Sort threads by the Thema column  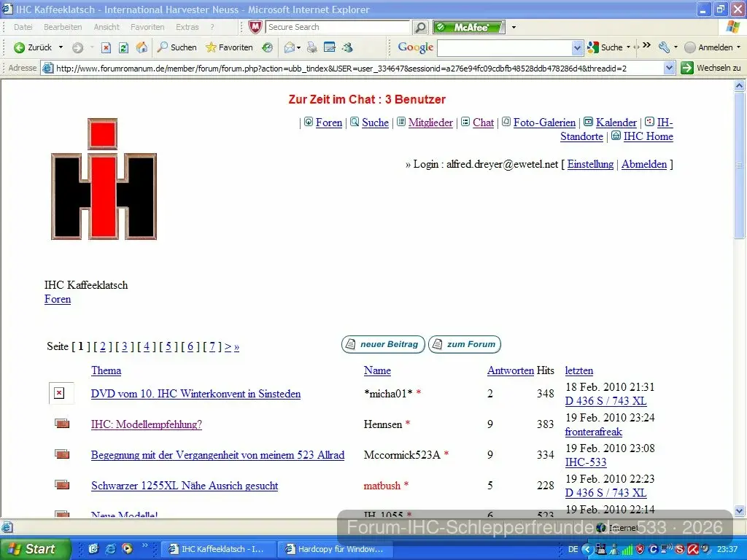[106, 370]
